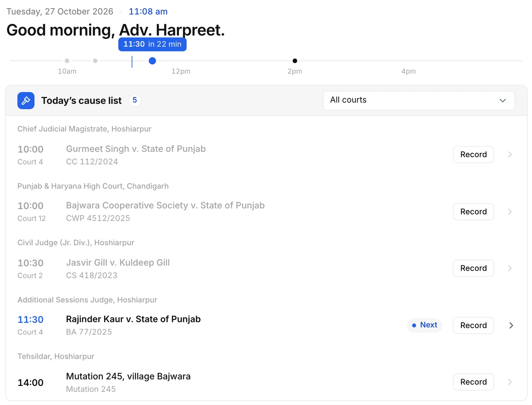Click the 11:30 in 22 min tooltip
This screenshot has height=405, width=532.
pos(152,44)
